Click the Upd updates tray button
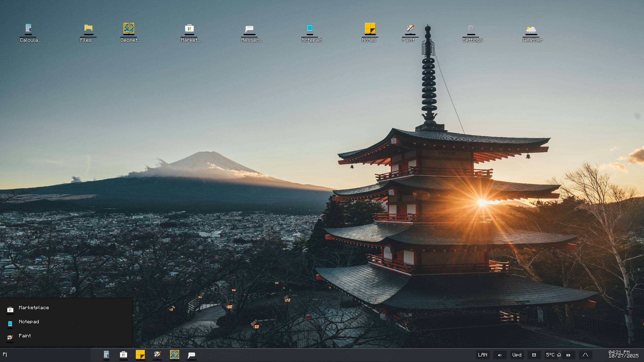 click(x=517, y=355)
